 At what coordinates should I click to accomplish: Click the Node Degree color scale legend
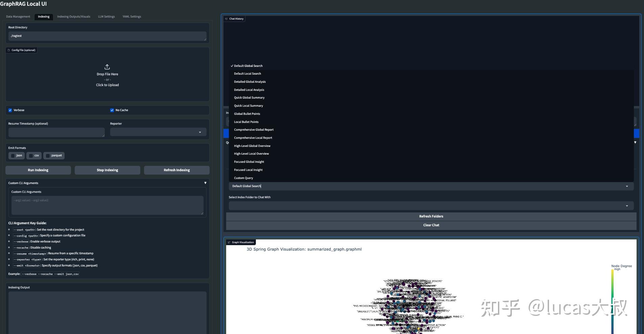[612, 301]
